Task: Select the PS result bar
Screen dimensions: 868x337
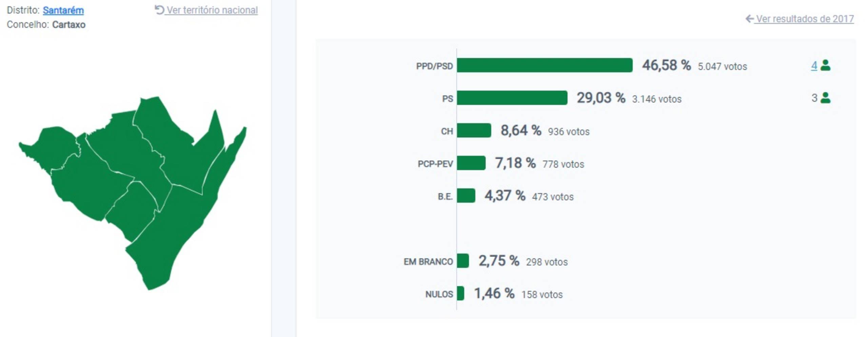Action: pos(512,98)
